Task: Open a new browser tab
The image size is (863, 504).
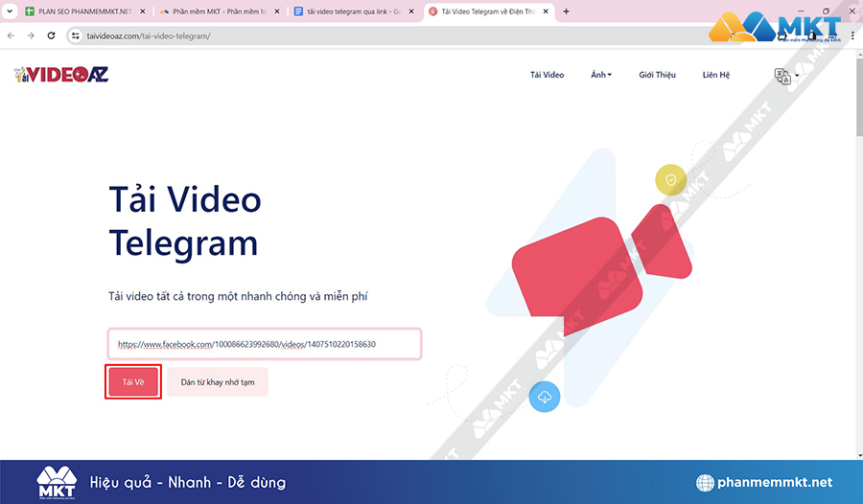Action: tap(566, 11)
